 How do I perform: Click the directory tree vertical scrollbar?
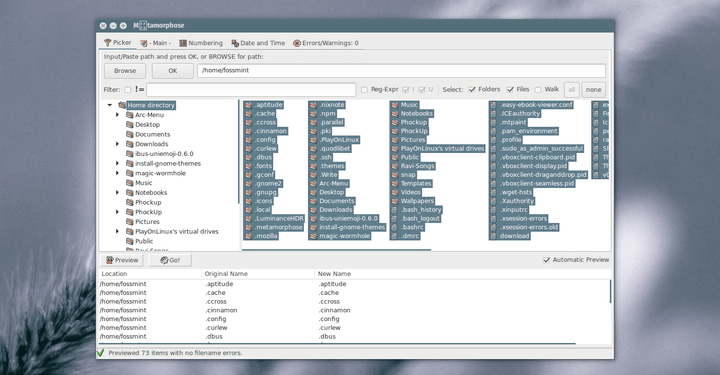[239, 151]
